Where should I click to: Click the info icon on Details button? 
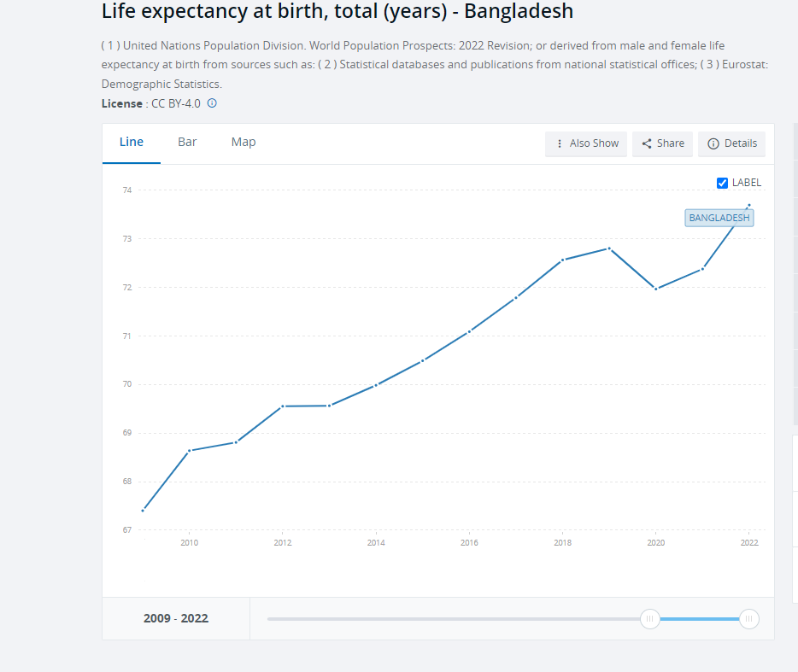tap(713, 143)
